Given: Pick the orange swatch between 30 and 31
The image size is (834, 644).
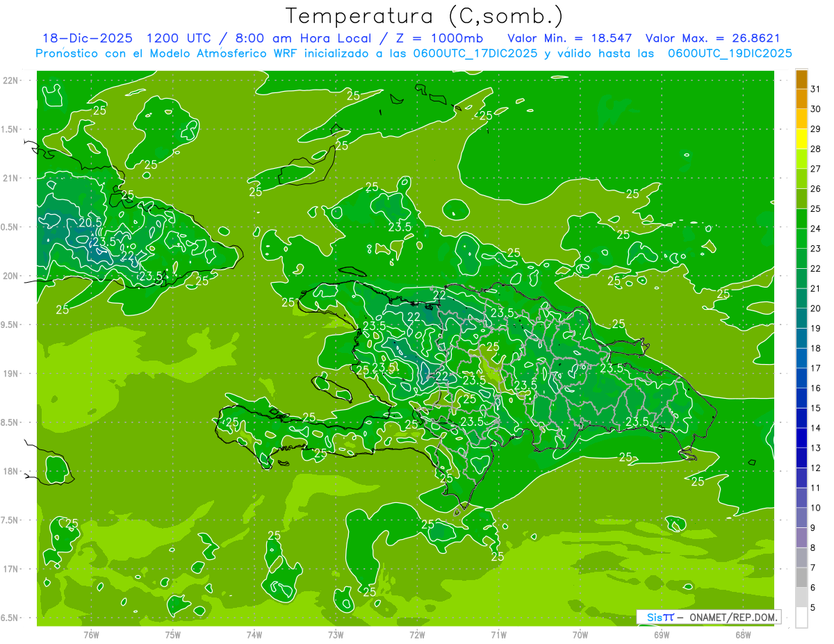Looking at the screenshot, I should 801,99.
